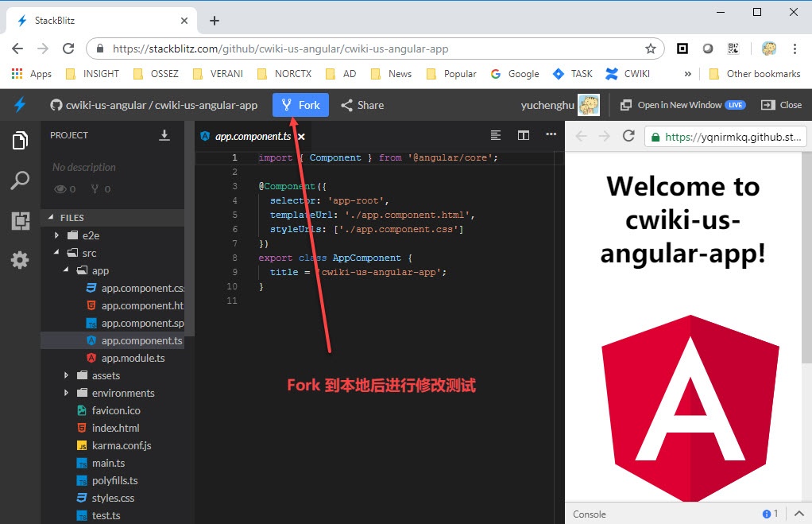812x524 pixels.
Task: Expand the Console panel chevron
Action: pyautogui.click(x=799, y=514)
